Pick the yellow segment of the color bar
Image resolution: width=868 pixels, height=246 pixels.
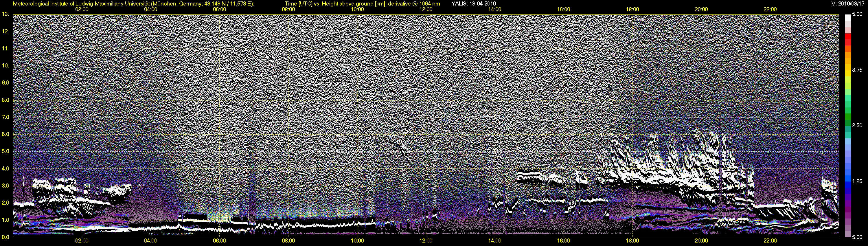tap(848, 74)
